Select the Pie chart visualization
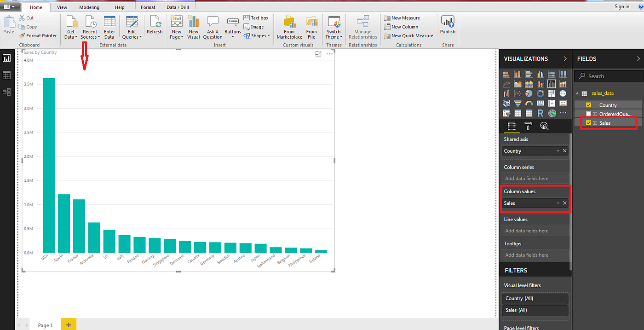Image resolution: width=644 pixels, height=330 pixels. [529, 93]
